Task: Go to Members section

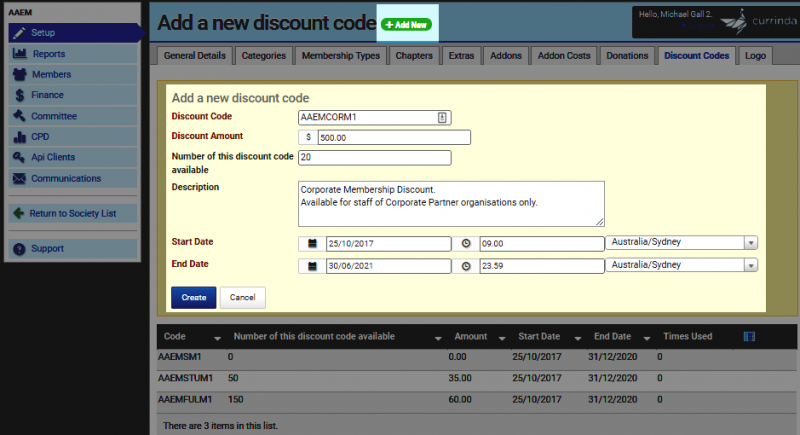Action: (x=73, y=74)
